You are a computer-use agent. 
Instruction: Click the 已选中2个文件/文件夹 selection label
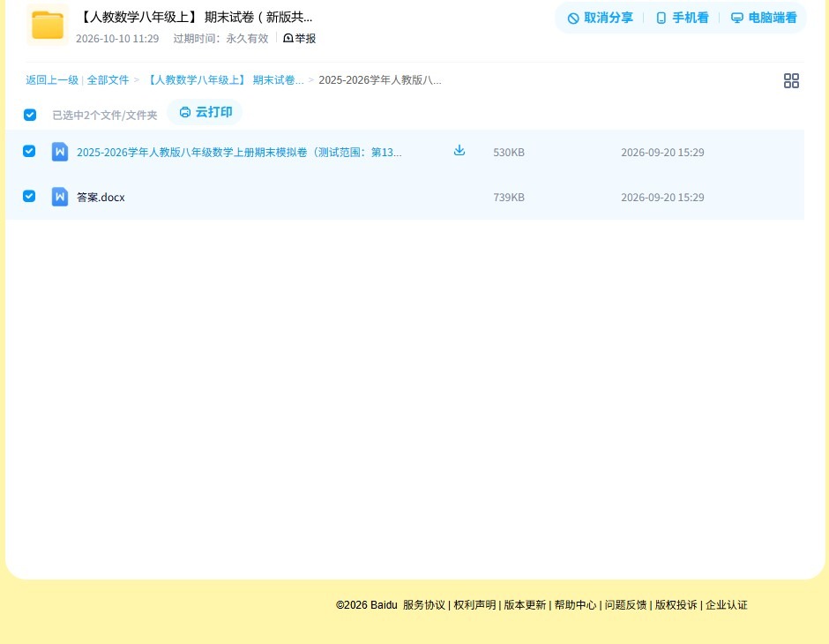point(105,116)
